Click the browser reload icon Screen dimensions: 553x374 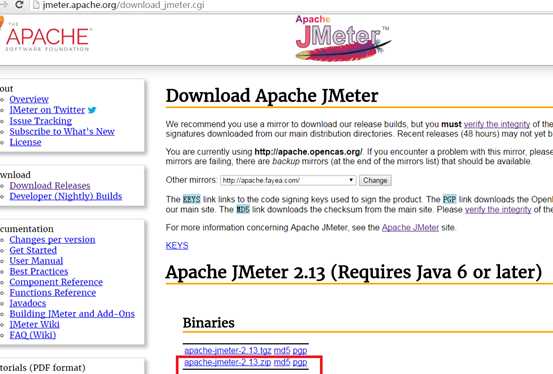click(x=19, y=5)
